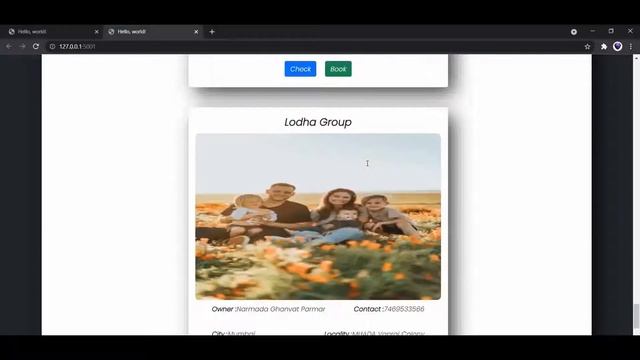
Task: Open the Extensions puzzle icon
Action: (x=604, y=47)
